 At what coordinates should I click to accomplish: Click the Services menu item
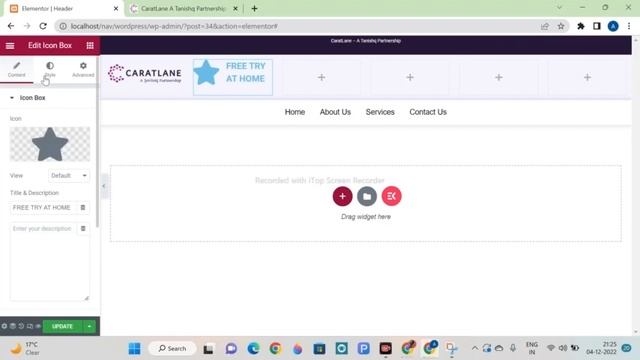[380, 112]
